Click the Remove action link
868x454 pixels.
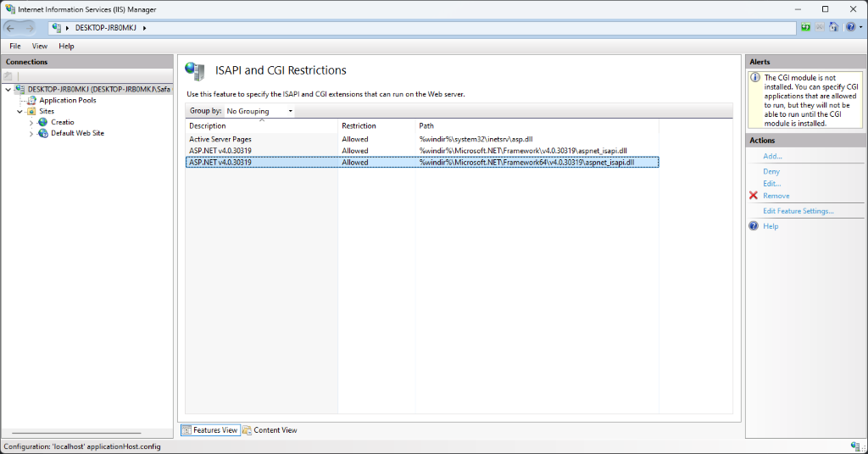point(776,196)
